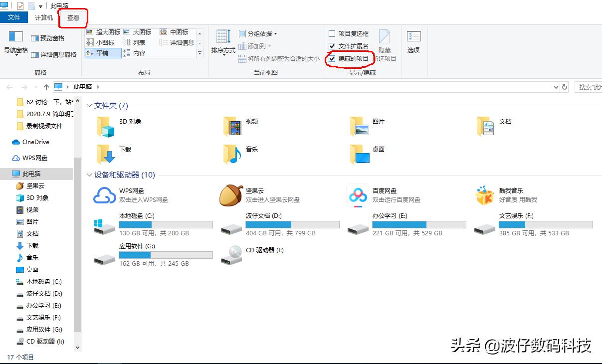Screen dimensions: 602x364
Task: Click the 选项 button
Action: tap(413, 42)
